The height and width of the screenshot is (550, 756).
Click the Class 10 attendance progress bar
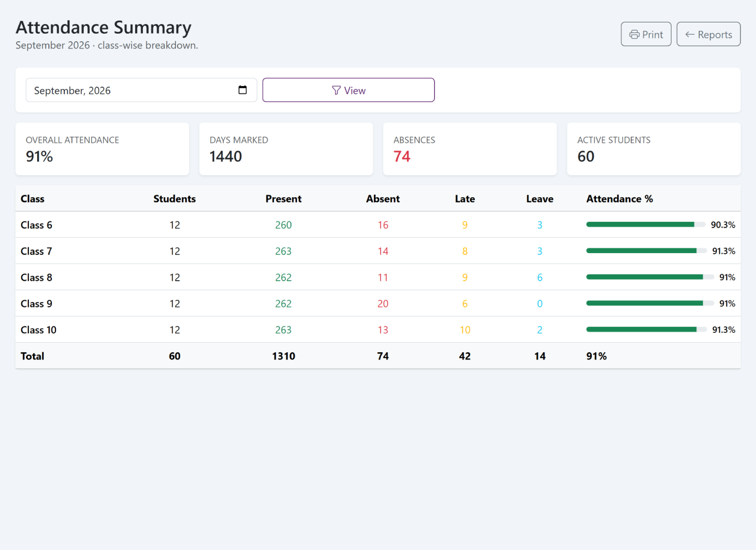click(x=646, y=329)
